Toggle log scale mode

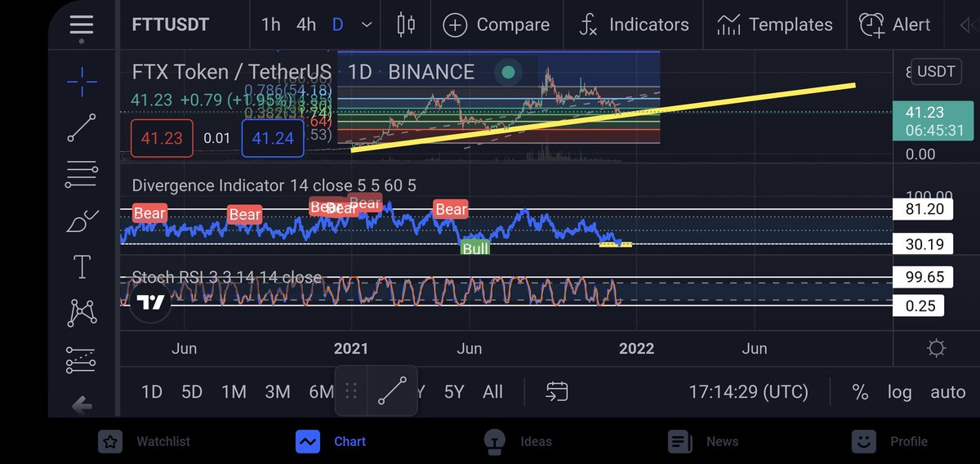[x=899, y=392]
